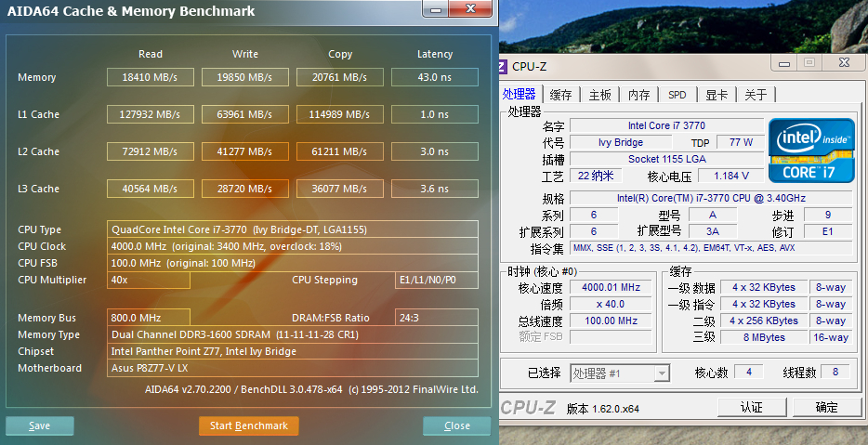This screenshot has height=445, width=868.
Task: Click the Close button in AIDA64
Action: click(x=456, y=425)
